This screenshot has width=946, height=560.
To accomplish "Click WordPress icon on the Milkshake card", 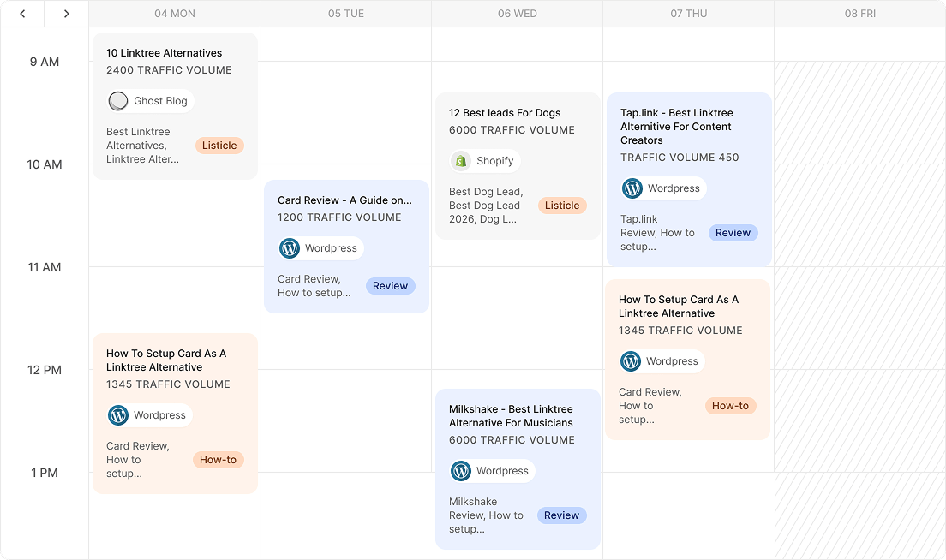I will (x=461, y=471).
